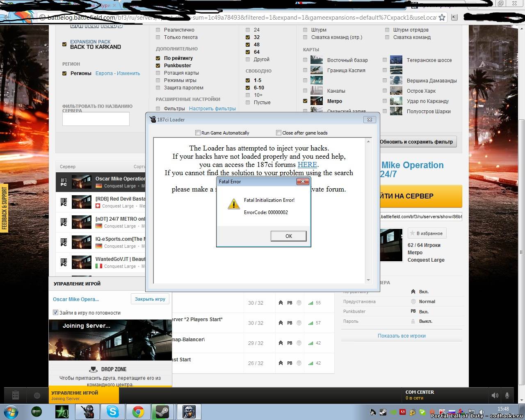
Task: Close the Fatal Error dialog
Action: coord(303,181)
